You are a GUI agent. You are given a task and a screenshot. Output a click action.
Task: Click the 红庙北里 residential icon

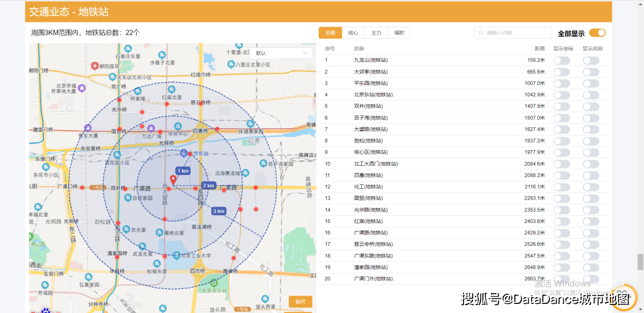point(171,89)
